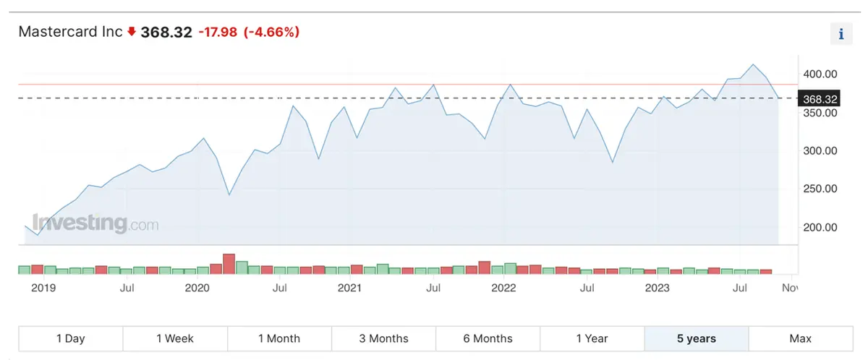Click the -4.66% percent change text
The image size is (868, 360).
click(271, 32)
